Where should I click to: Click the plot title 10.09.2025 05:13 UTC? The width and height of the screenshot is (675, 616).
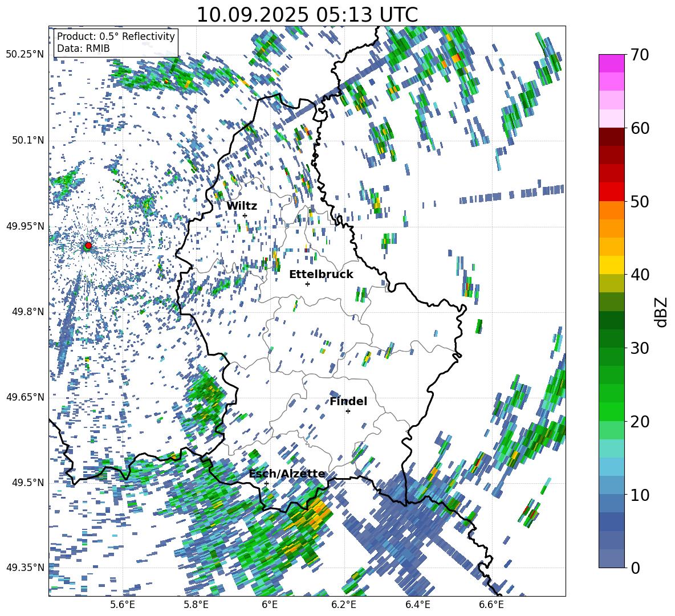tap(307, 15)
